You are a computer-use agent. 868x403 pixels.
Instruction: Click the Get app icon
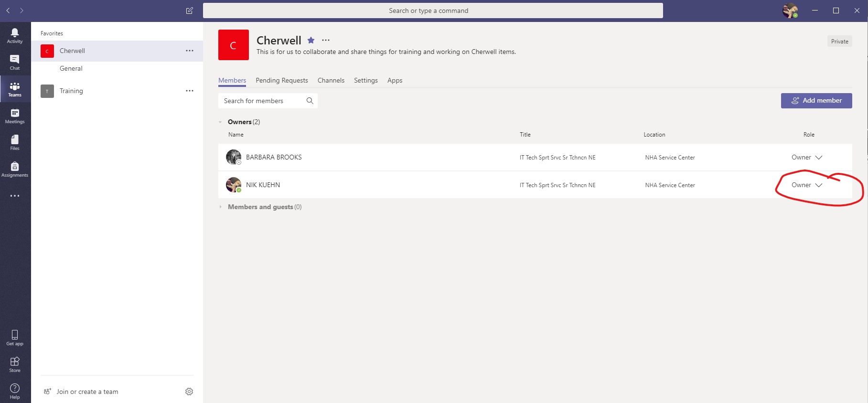[x=15, y=338]
